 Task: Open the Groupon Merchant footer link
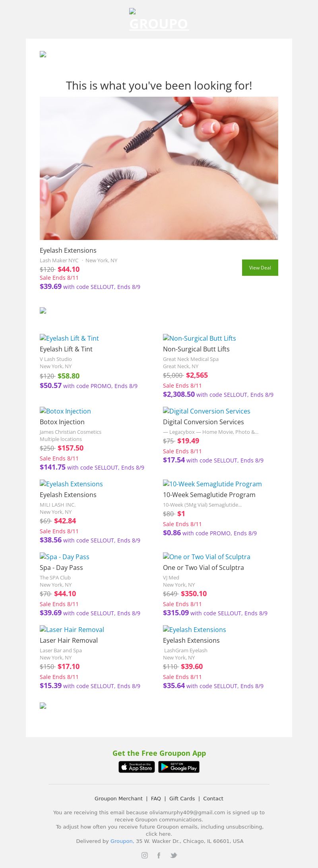118,798
